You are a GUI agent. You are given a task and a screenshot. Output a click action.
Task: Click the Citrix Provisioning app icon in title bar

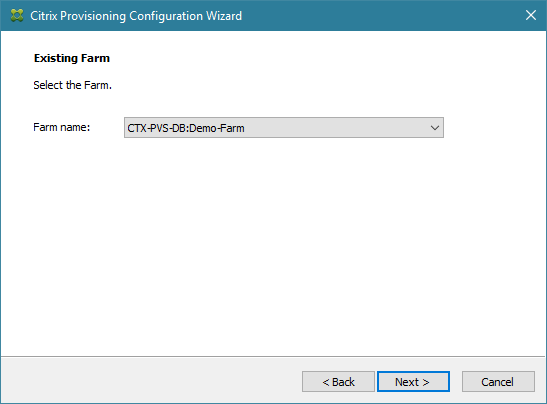17,15
